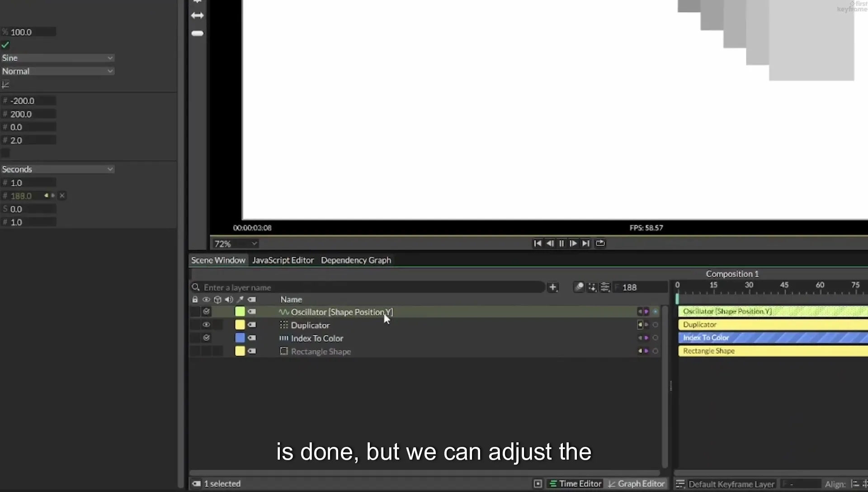The image size is (868, 492).
Task: Click the graph curve icon in attributes
Action: tap(5, 85)
